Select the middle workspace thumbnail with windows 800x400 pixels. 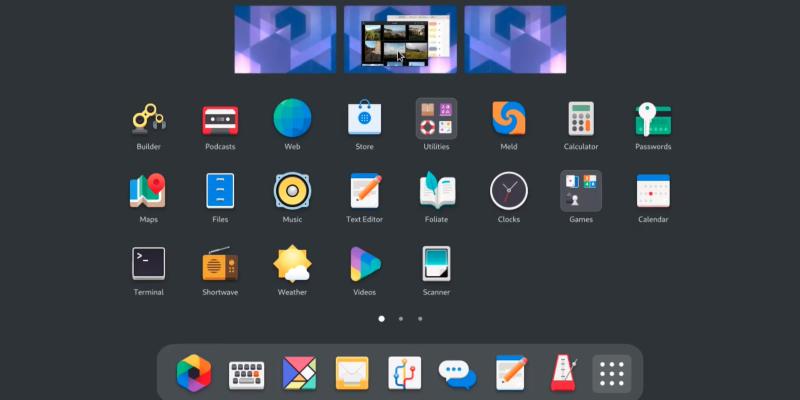tap(400, 39)
